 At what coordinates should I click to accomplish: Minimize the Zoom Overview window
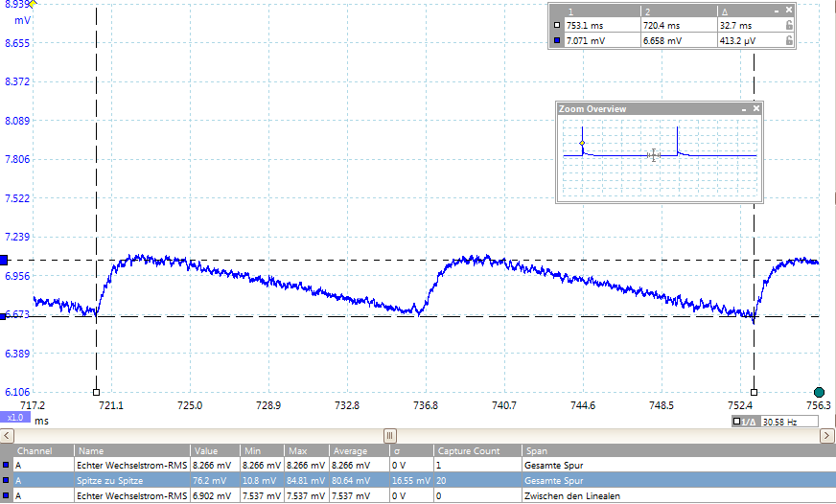(x=743, y=109)
